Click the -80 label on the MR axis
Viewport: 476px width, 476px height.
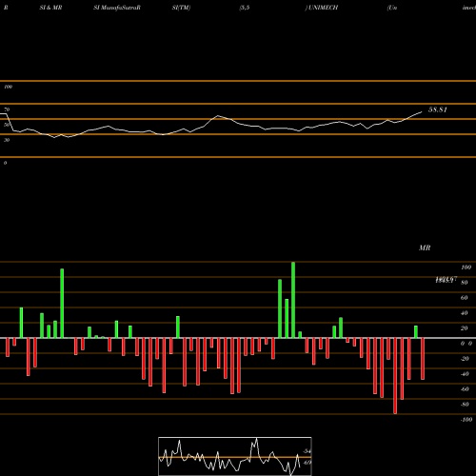[x=465, y=405]
